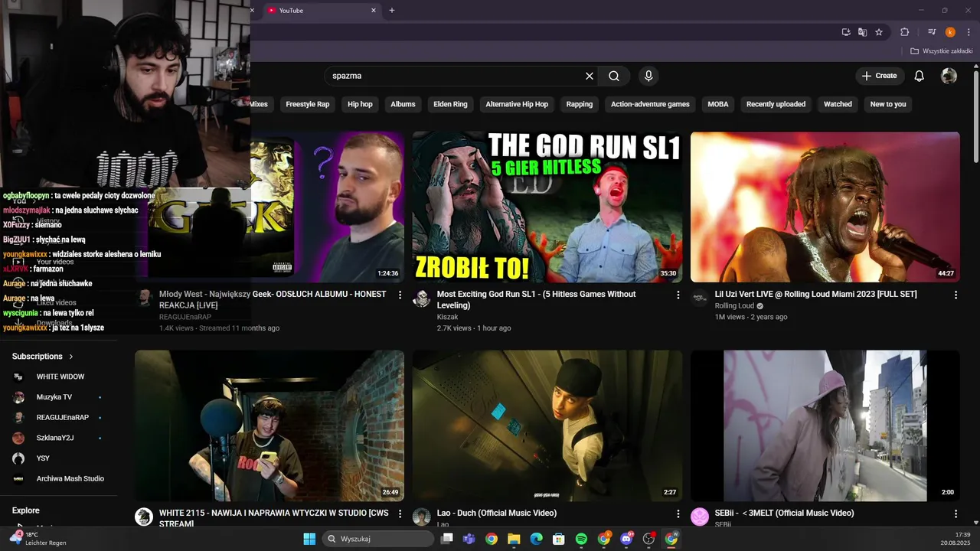Click the Create button
The width and height of the screenshot is (980, 551).
[x=880, y=76]
